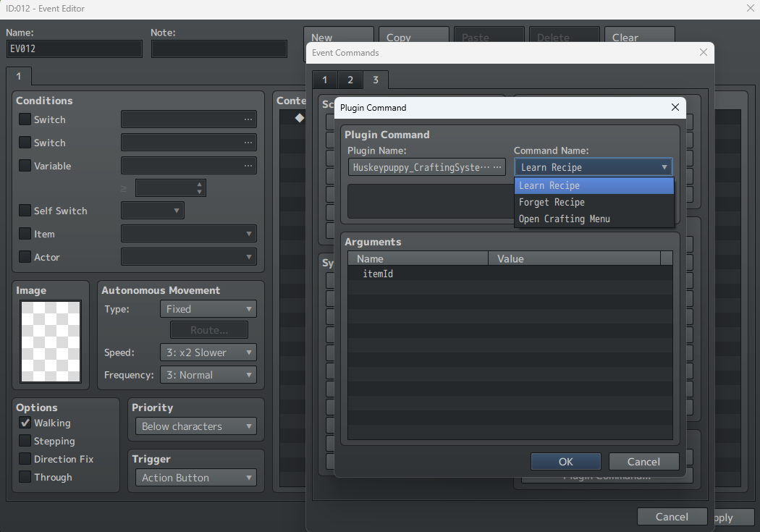Open the Self Switch dropdown
Screen dimensions: 760x532
pos(152,211)
